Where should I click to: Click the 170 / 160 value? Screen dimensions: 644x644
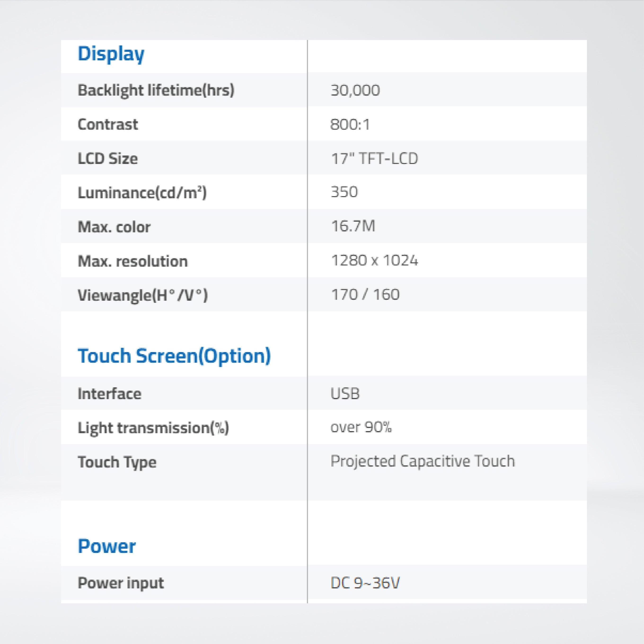365,295
